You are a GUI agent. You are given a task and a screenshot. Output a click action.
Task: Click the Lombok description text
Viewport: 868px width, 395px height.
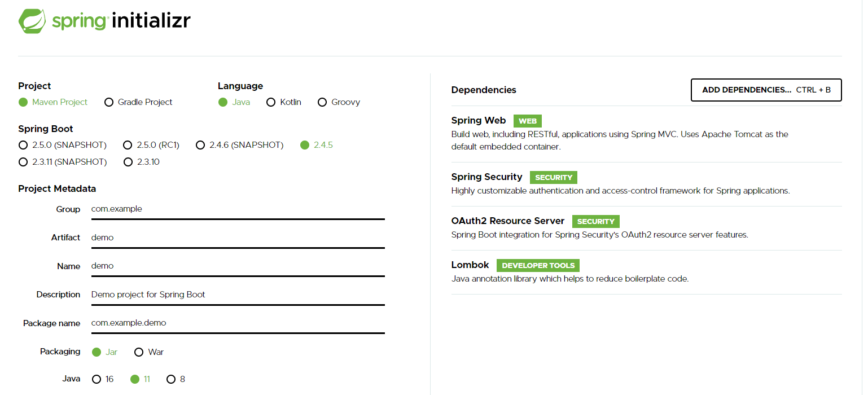[x=570, y=279]
